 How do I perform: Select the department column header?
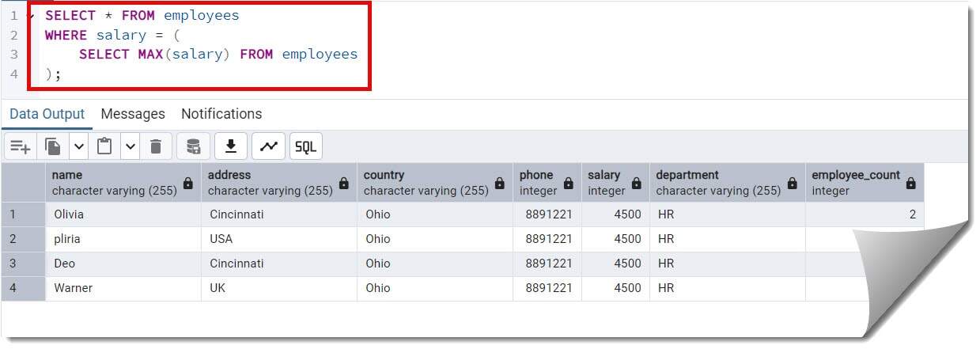[728, 183]
